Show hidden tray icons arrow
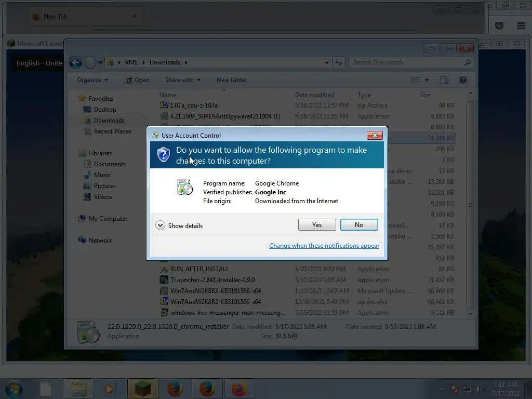This screenshot has height=399, width=532. click(442, 389)
